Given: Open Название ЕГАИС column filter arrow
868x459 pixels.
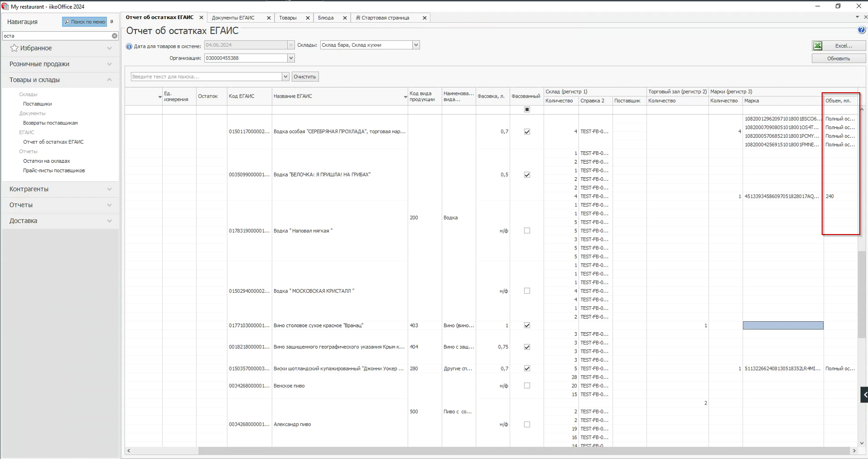Looking at the screenshot, I should point(405,97).
